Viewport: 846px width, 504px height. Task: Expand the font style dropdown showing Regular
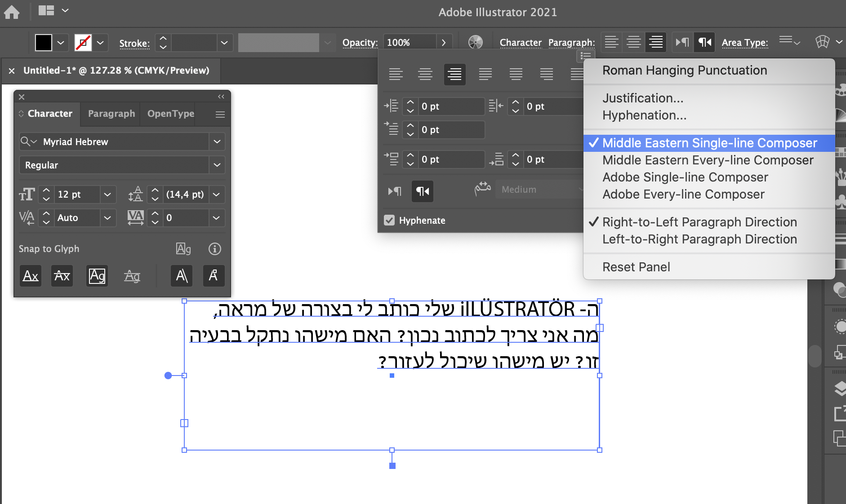click(x=217, y=165)
